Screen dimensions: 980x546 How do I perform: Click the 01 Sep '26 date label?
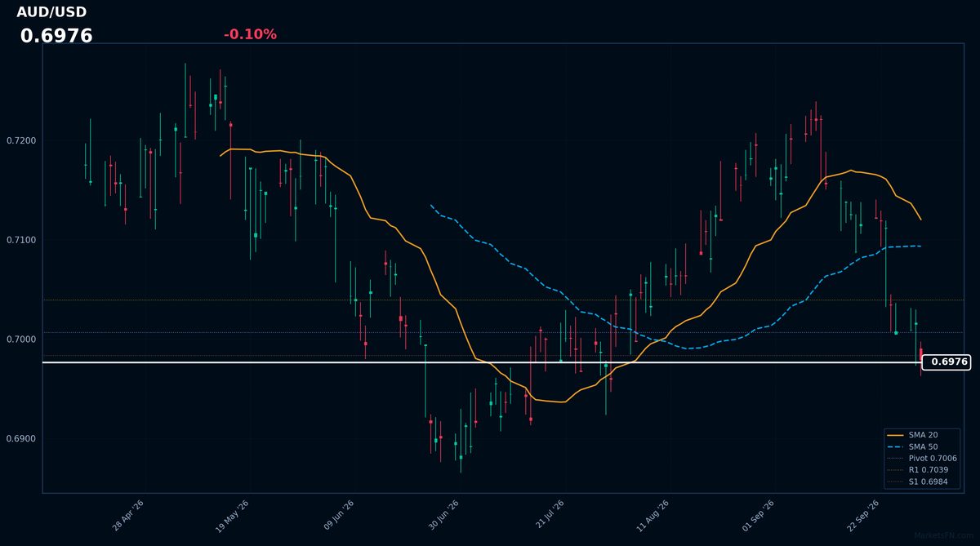click(759, 517)
